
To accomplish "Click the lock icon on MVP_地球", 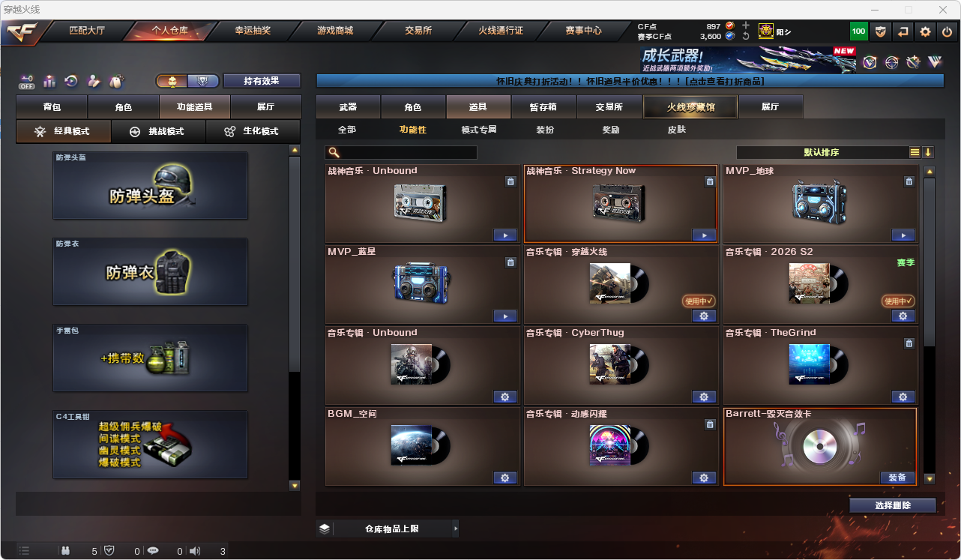I will click(x=909, y=181).
